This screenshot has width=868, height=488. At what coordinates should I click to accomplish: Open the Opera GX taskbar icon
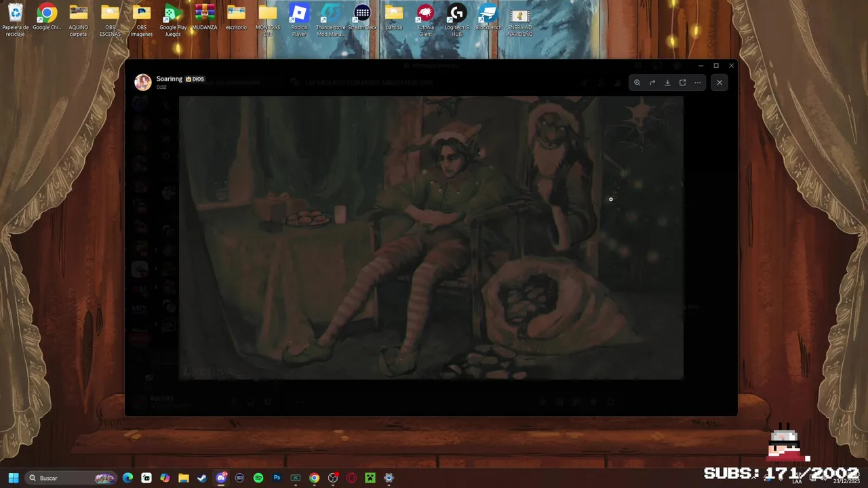[351, 478]
